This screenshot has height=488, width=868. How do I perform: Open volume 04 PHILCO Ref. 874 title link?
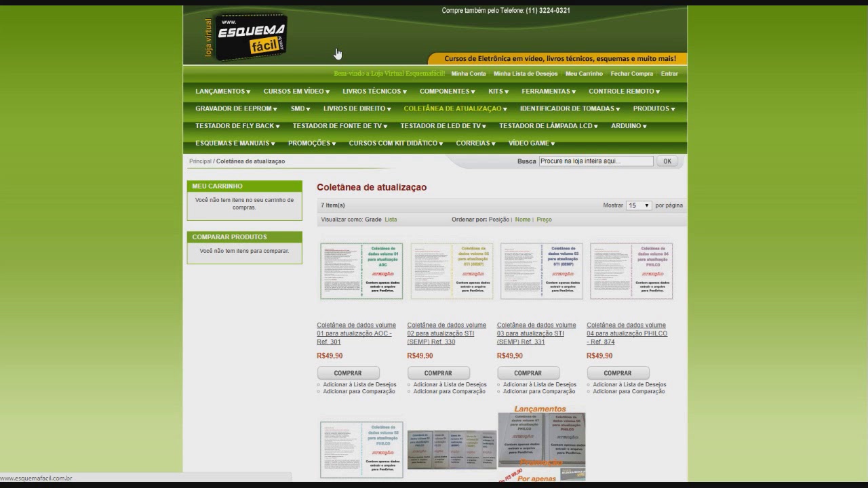pyautogui.click(x=627, y=333)
